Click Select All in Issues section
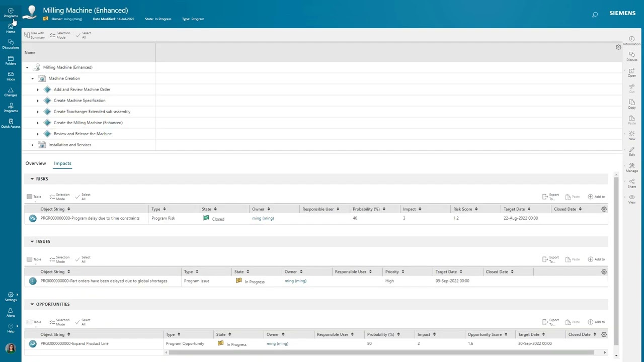The height and width of the screenshot is (362, 644). click(x=83, y=259)
